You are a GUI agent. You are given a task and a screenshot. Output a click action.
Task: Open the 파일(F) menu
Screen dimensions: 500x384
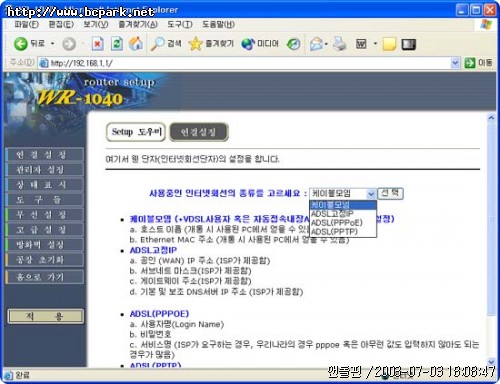tap(26, 24)
